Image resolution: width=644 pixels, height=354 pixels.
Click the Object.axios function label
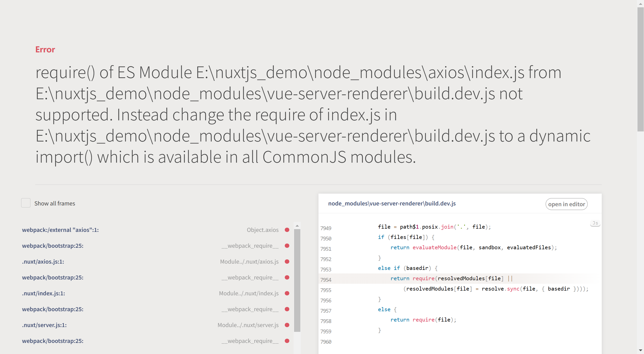pyautogui.click(x=263, y=230)
